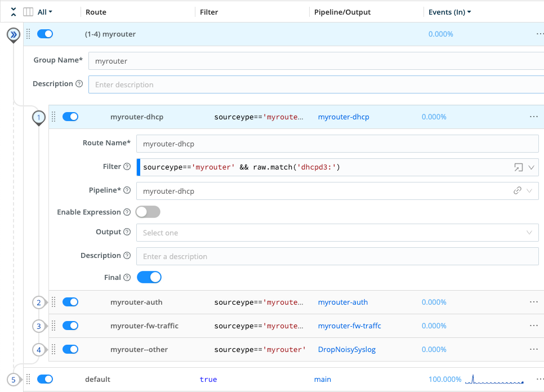Open the All filter dropdown in header
Screen dimensions: 544x392
point(45,12)
